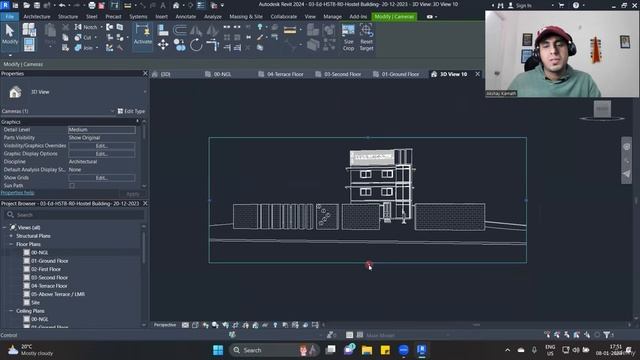Choose the Offset tool in ribbon

pos(180,30)
